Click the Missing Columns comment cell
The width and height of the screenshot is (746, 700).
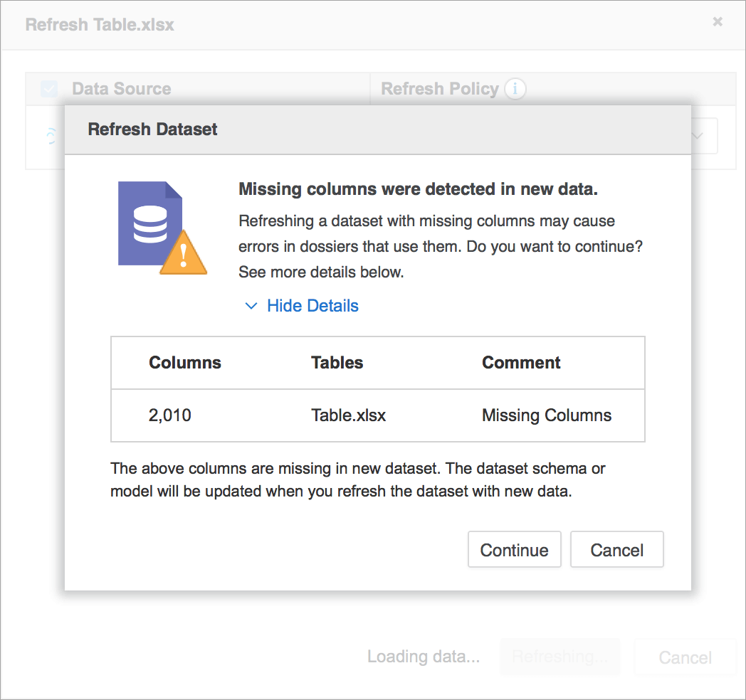(547, 415)
